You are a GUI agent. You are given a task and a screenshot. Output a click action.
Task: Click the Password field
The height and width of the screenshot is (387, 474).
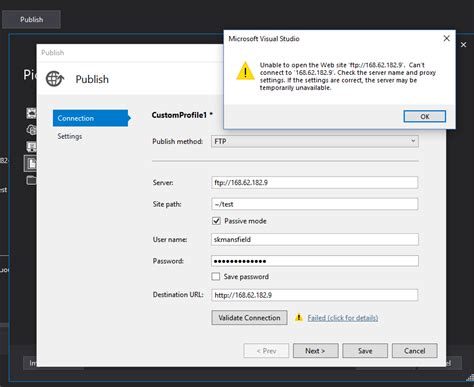click(315, 261)
